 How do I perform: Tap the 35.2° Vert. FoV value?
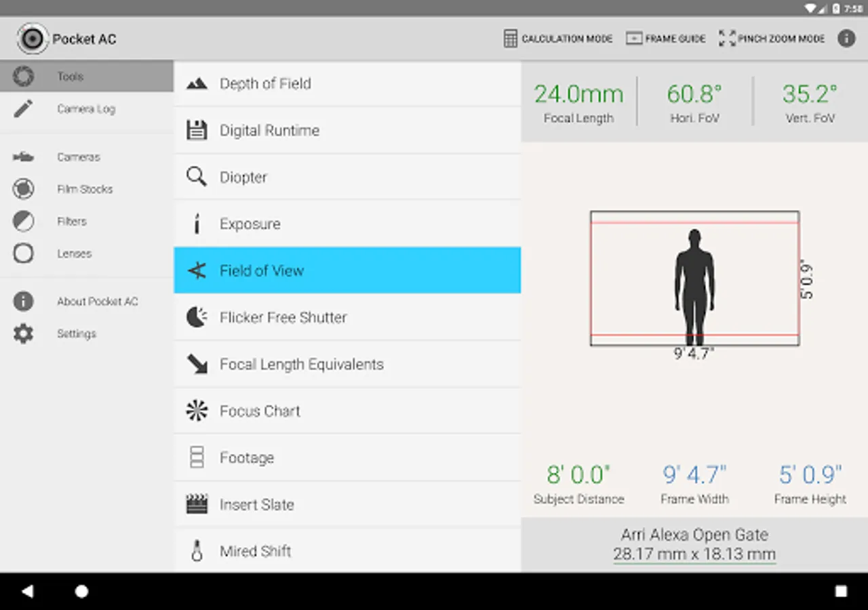click(810, 94)
